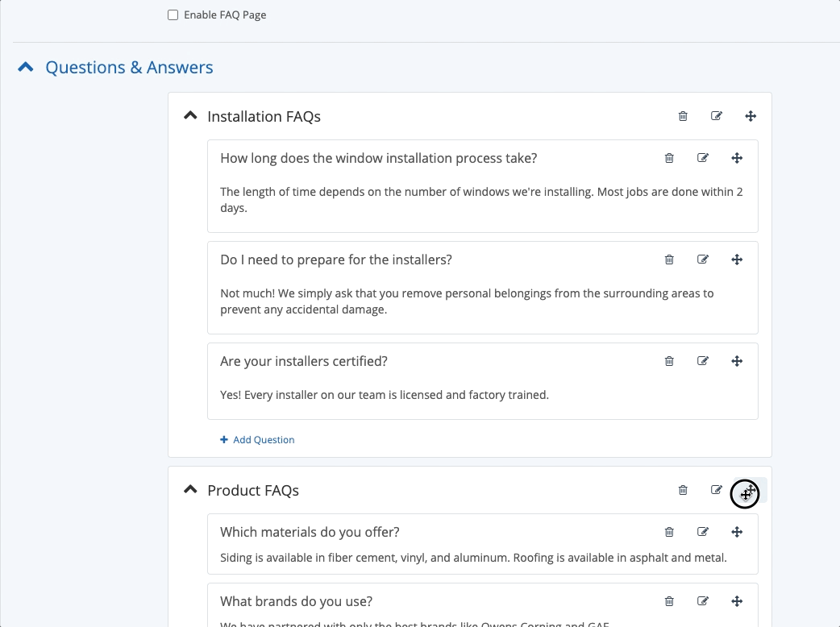Delete the window installation process question
The width and height of the screenshot is (840, 627).
click(x=669, y=158)
